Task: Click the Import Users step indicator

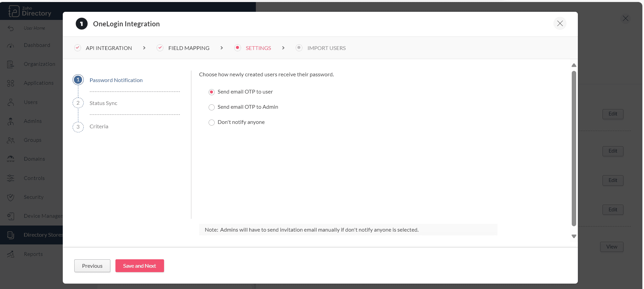Action: (299, 48)
